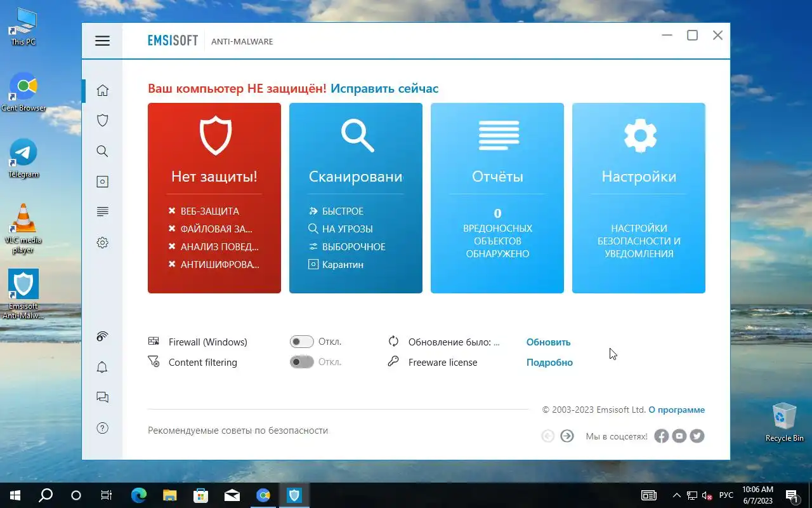Start БЫСТРОЕ quick scan
This screenshot has width=812, height=508.
click(336, 211)
